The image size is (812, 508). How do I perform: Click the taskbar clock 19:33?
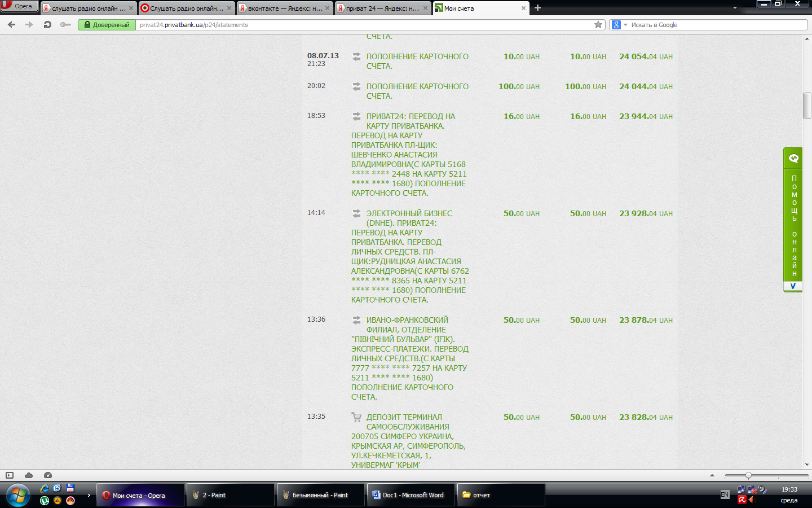coord(789,489)
